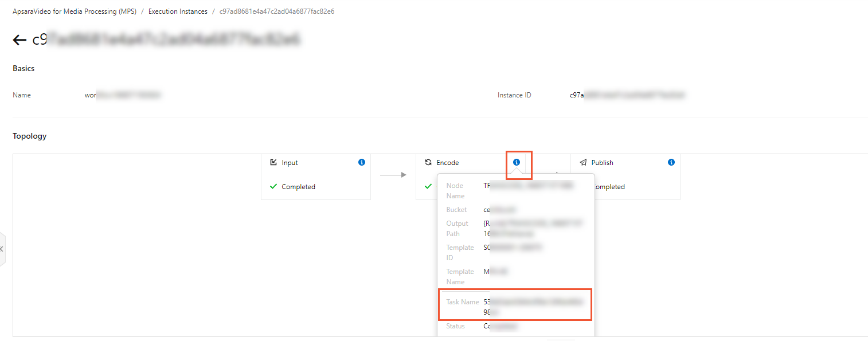
Task: Open the Execution Instances breadcrumb link
Action: click(x=178, y=11)
